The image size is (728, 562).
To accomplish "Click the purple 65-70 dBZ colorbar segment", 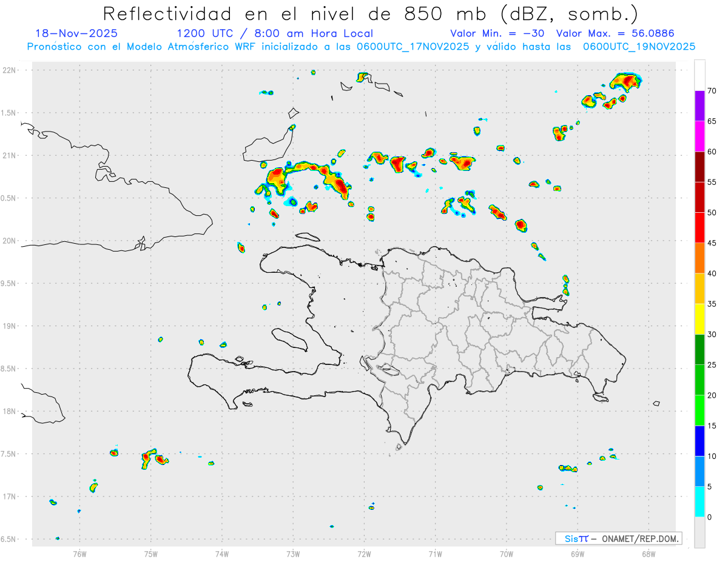I will pyautogui.click(x=699, y=106).
